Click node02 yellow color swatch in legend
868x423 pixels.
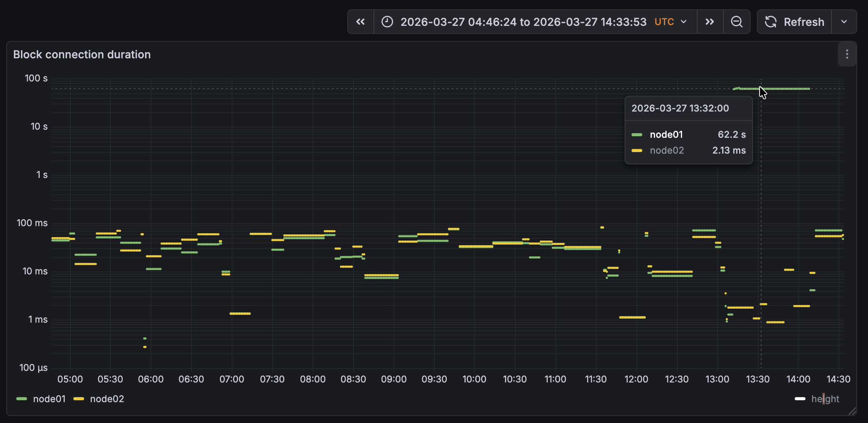tap(79, 399)
